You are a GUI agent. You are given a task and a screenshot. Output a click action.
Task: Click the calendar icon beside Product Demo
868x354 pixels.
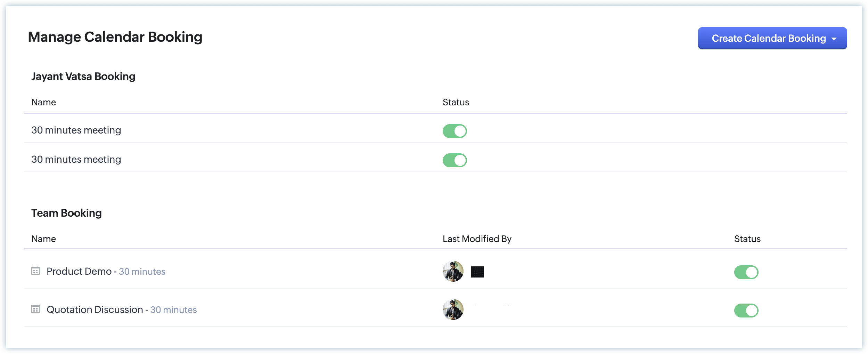pyautogui.click(x=35, y=271)
